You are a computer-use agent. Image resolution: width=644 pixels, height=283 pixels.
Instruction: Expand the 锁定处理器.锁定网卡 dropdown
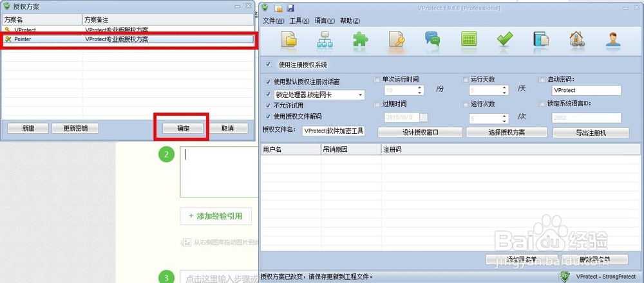click(361, 95)
